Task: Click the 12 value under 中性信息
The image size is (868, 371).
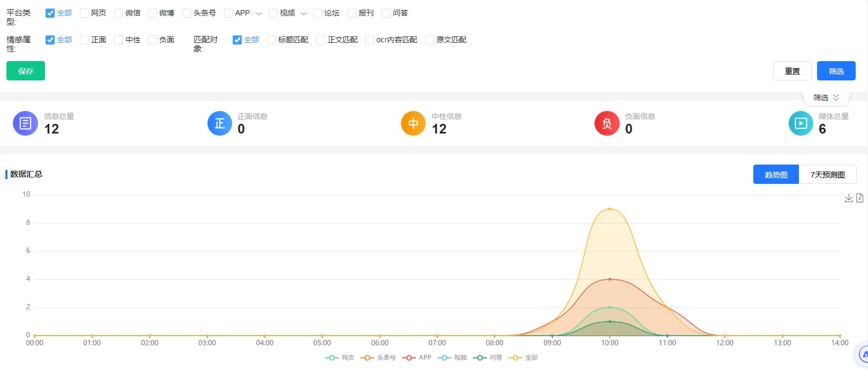Action: (439, 129)
